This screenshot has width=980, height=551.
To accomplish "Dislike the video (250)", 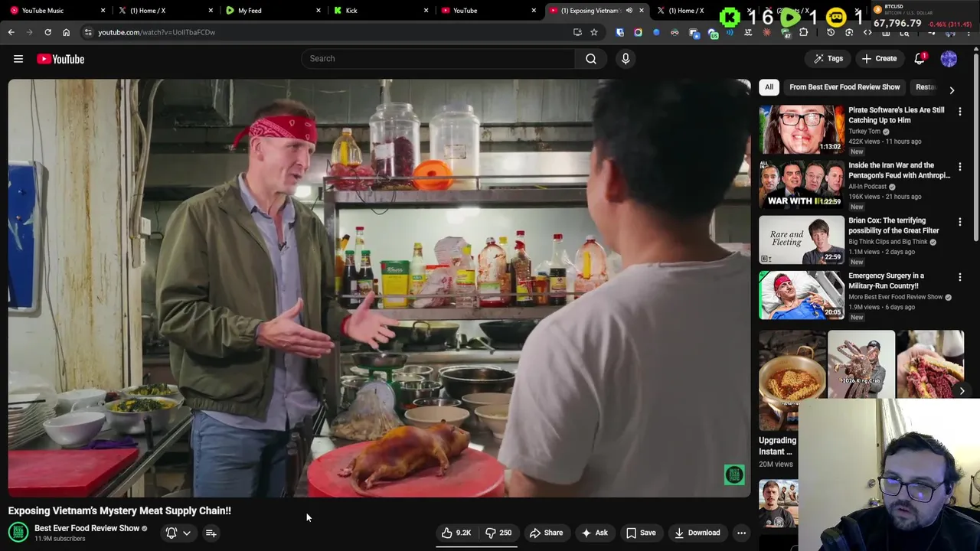I will point(498,533).
